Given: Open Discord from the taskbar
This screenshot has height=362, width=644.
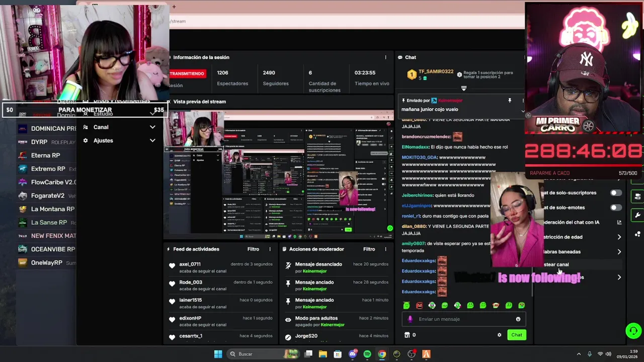Looking at the screenshot, I should pyautogui.click(x=353, y=354).
